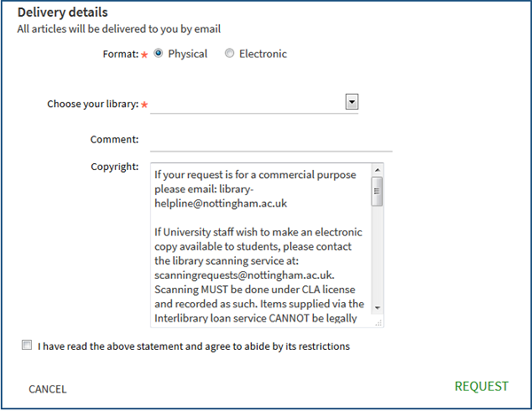Click the "Physical" label text
The width and height of the screenshot is (532, 411).
[188, 54]
